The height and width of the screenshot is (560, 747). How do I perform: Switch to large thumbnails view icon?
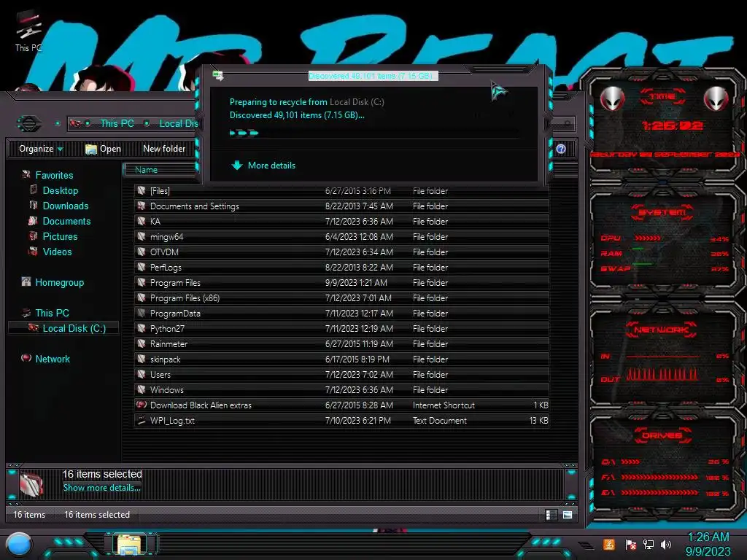(x=568, y=515)
